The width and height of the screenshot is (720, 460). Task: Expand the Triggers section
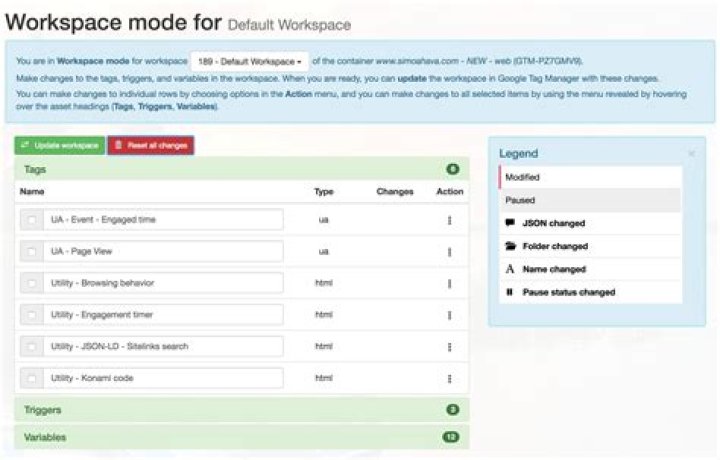click(x=242, y=410)
